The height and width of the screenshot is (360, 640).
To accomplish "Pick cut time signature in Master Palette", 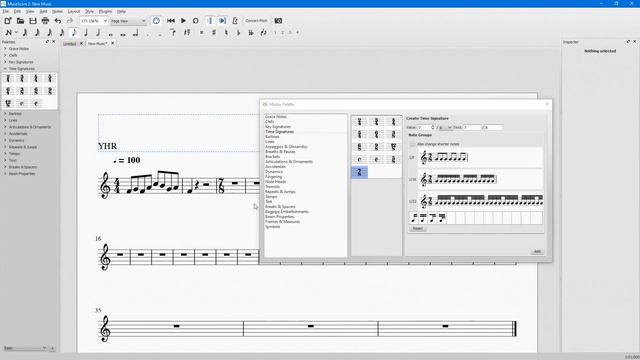I will [x=376, y=160].
